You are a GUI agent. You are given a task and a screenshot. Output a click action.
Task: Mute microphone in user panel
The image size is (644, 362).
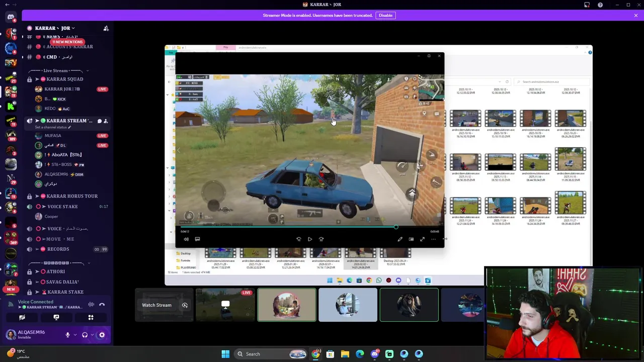[67, 335]
